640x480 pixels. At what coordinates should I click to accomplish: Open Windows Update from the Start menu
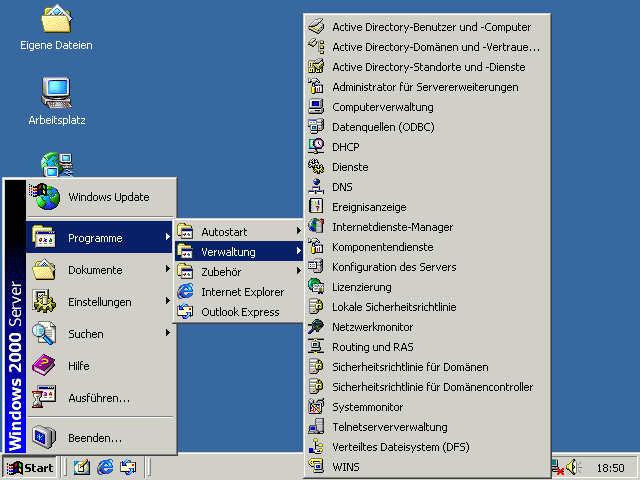point(100,197)
